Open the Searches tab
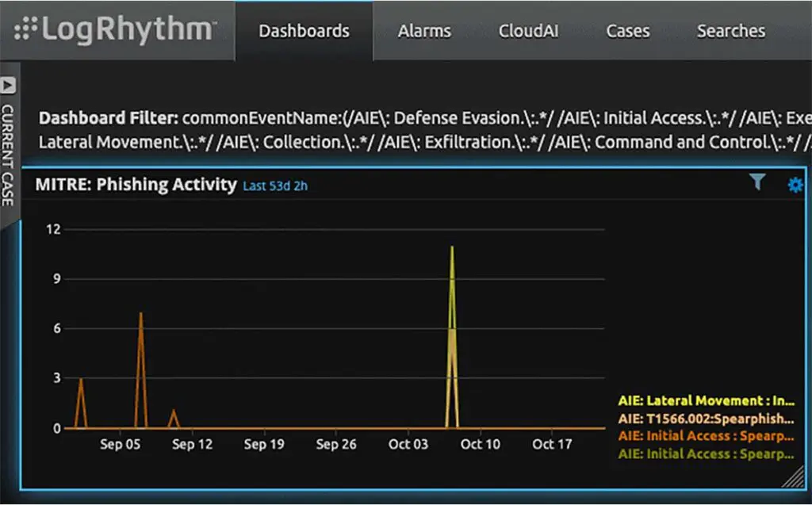The image size is (812, 505). click(730, 31)
